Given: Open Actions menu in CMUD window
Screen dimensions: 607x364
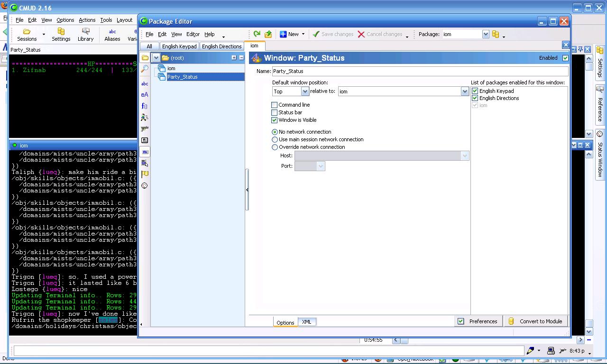Looking at the screenshot, I should 87,20.
